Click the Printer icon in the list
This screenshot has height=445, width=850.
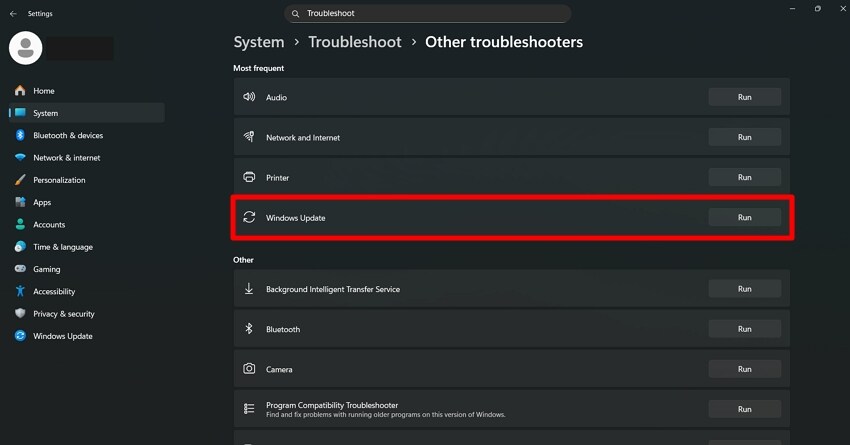249,177
